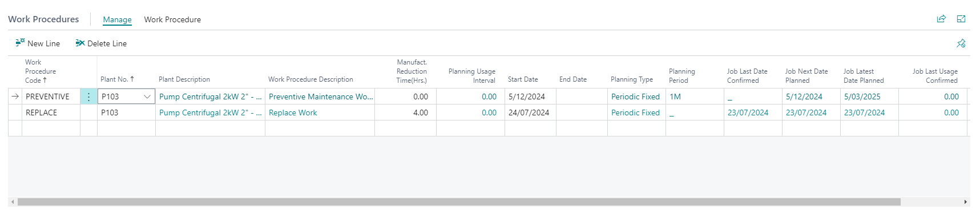The width and height of the screenshot is (980, 213).
Task: Click Manufact. Reduction Time(Hrs.) header
Action: coord(412,71)
